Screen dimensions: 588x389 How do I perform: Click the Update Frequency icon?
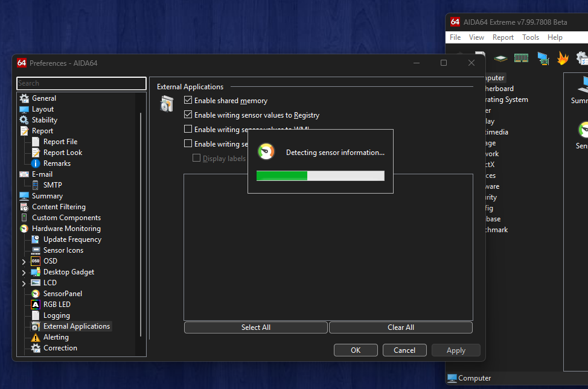point(36,239)
